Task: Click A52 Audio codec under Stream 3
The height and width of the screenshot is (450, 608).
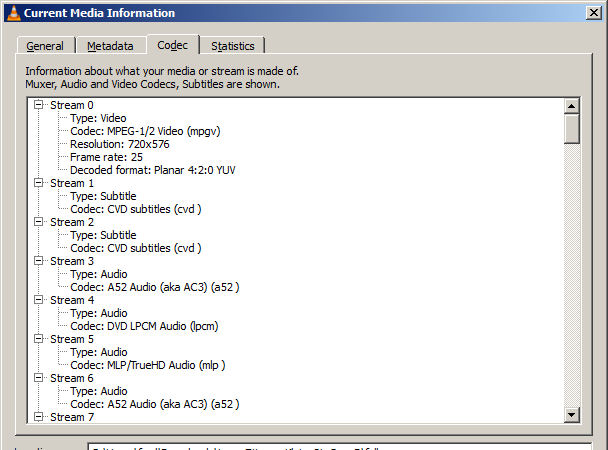Action: coord(155,287)
